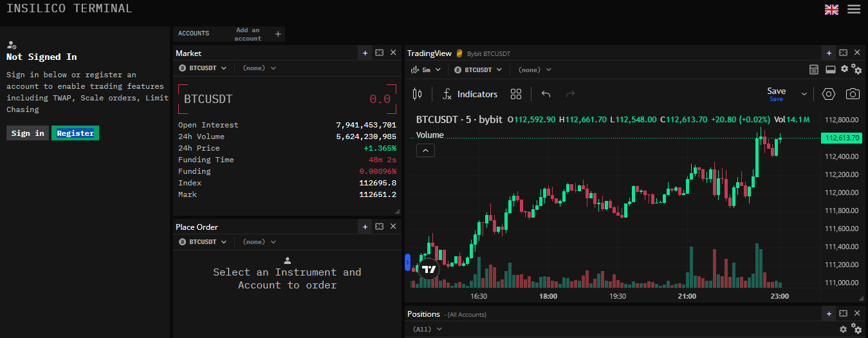The height and width of the screenshot is (338, 868).
Task: Click Open Interest value 7,941,453,701
Action: [366, 125]
